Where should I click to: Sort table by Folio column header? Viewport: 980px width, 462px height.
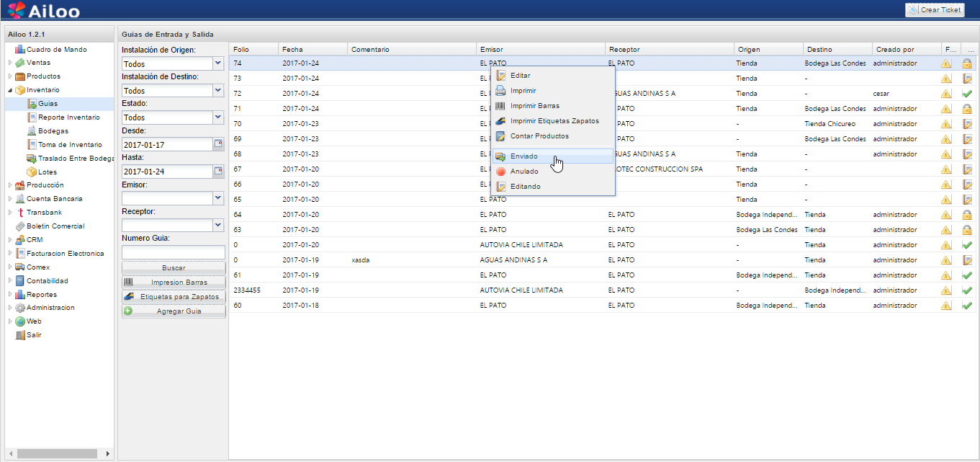(x=253, y=49)
